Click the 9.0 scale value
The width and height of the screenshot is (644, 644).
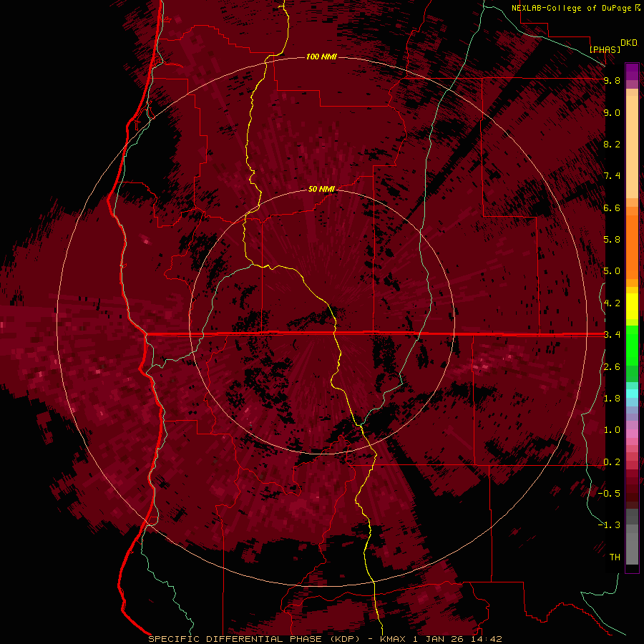pos(612,112)
